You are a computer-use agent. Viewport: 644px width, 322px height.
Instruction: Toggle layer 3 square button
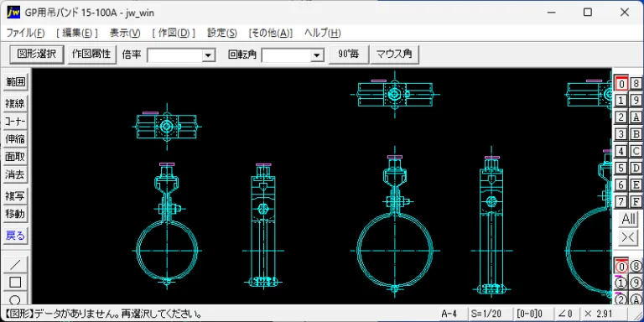621,134
